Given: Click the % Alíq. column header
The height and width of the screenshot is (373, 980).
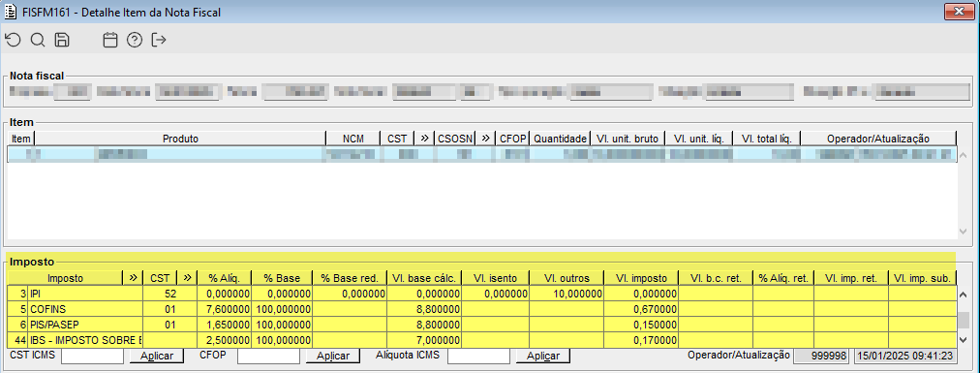Looking at the screenshot, I should click(225, 278).
